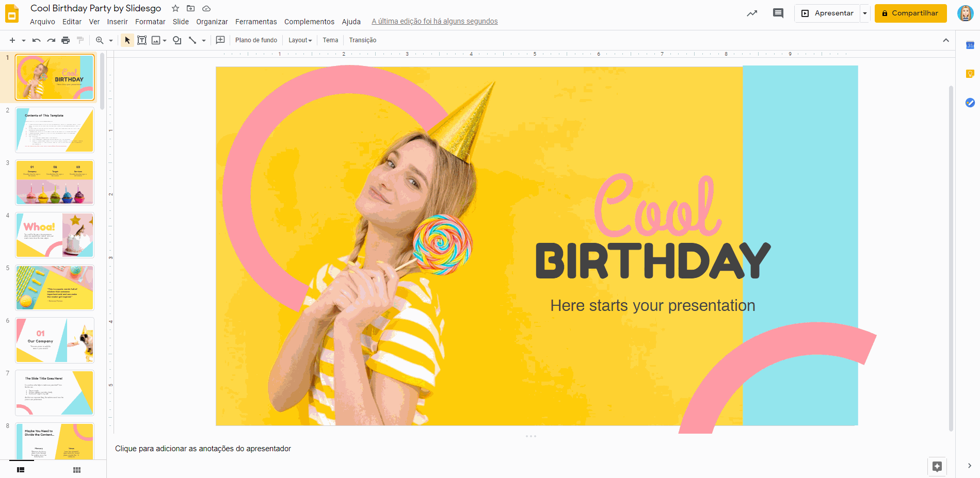Open the Layout dropdown
The width and height of the screenshot is (980, 478).
300,40
